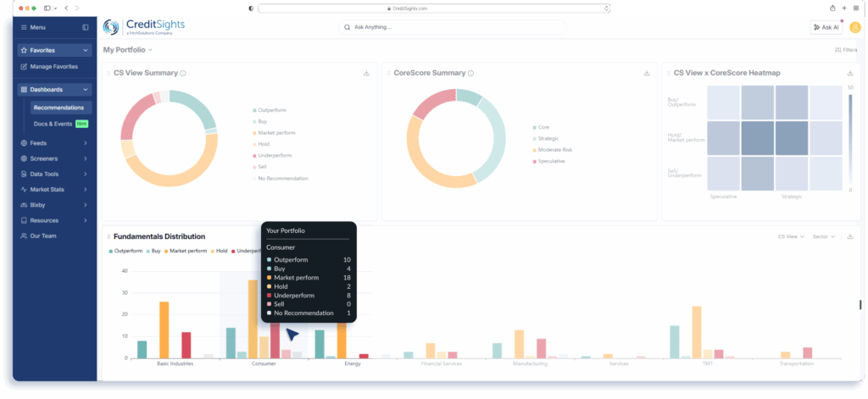Viewport: 868px width, 399px height.
Task: Select Recommendations under Dashboards
Action: [x=58, y=108]
